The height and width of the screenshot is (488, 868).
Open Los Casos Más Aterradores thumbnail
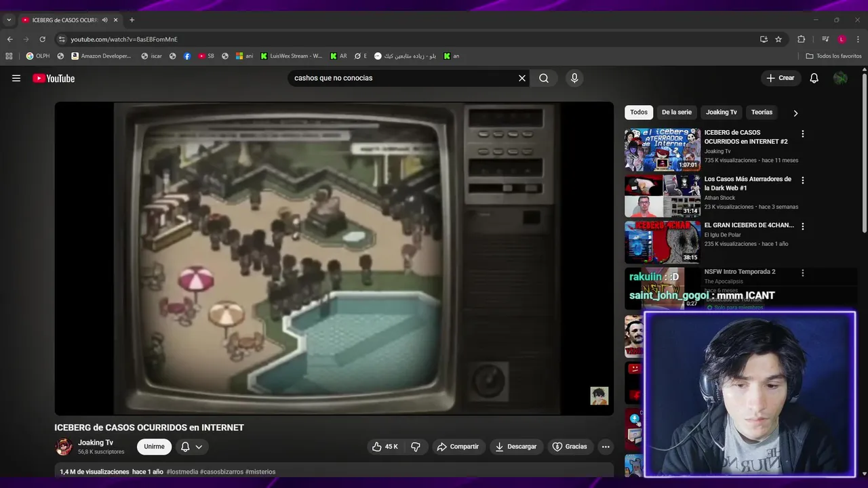pyautogui.click(x=663, y=195)
